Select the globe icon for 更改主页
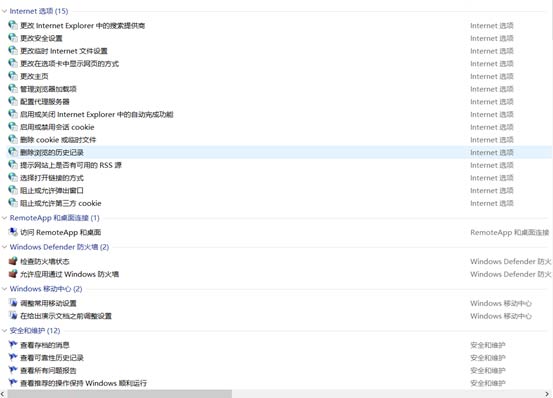553x398 pixels. pyautogui.click(x=13, y=75)
